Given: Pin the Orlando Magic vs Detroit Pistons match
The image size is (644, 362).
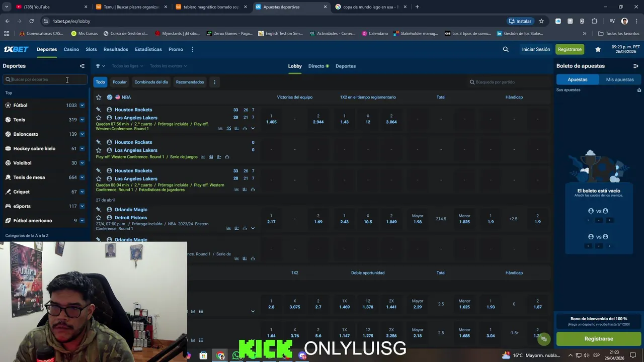Looking at the screenshot, I should click(99, 210).
